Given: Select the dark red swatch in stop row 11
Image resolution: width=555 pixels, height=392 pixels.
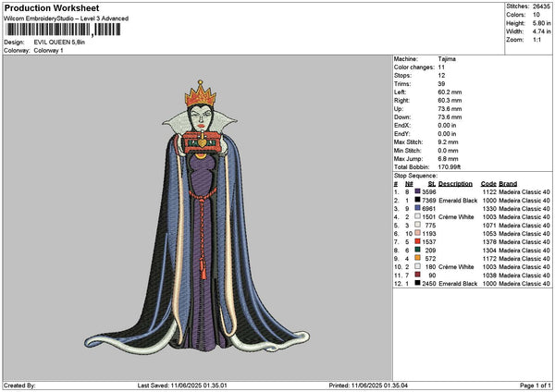Looking at the screenshot, I should (417, 275).
